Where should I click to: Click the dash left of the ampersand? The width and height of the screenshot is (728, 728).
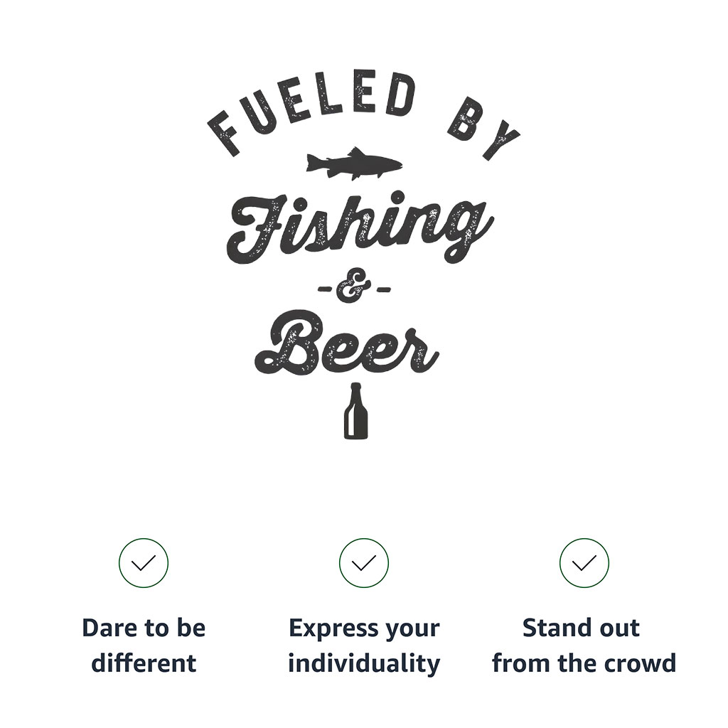(x=324, y=290)
